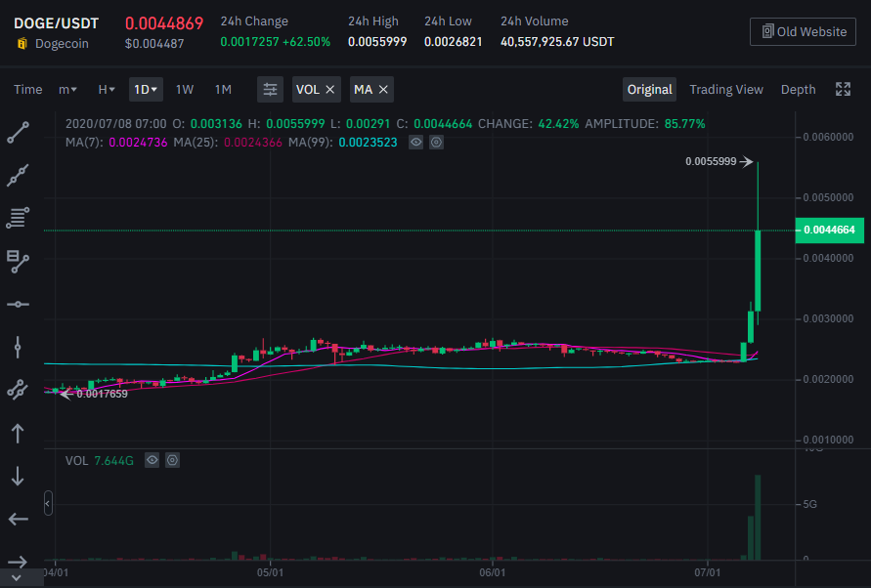Switch to Trading View chart
Viewport: 871px width, 588px height.
tap(726, 90)
